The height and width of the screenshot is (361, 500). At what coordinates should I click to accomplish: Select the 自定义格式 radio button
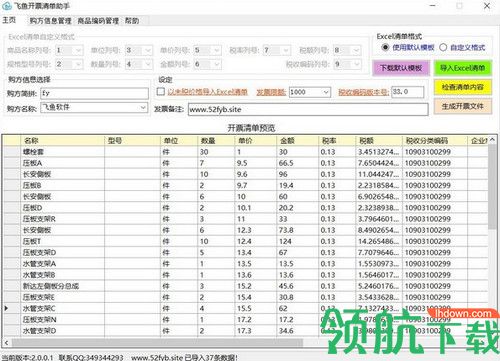(443, 47)
